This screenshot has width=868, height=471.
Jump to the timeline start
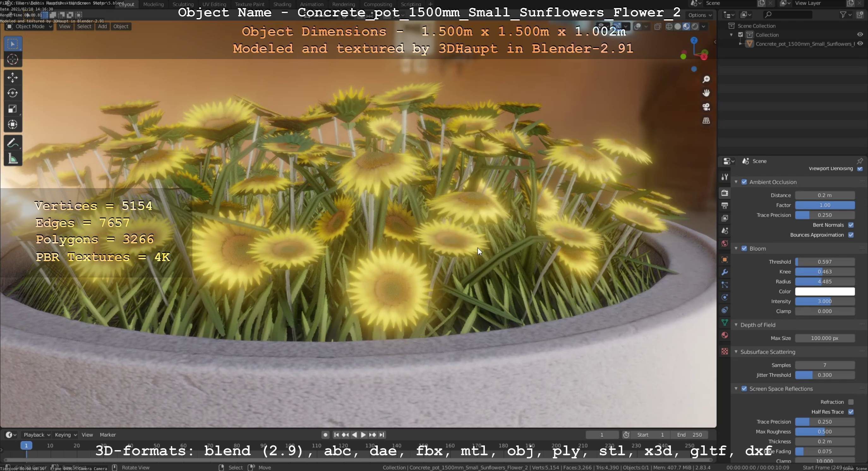point(336,435)
